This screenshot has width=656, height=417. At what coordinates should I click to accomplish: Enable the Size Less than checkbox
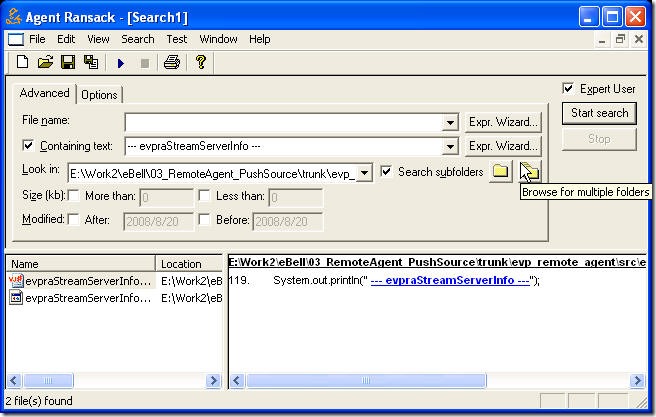(x=205, y=196)
